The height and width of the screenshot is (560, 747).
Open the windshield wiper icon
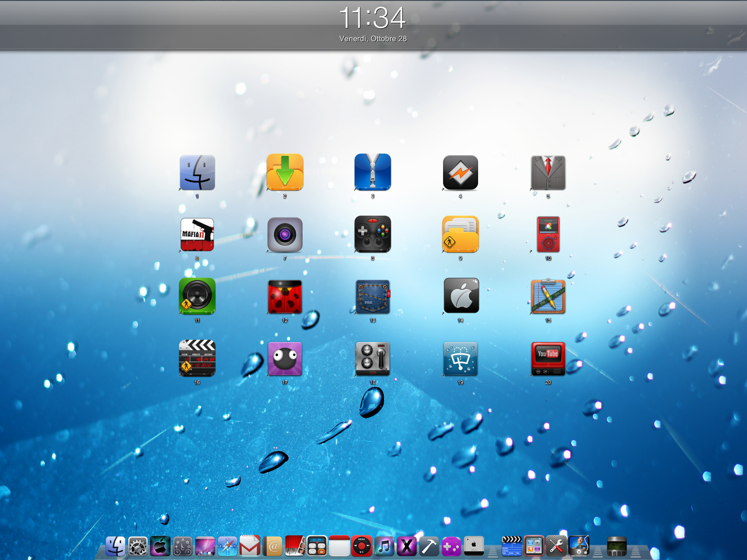pyautogui.click(x=460, y=358)
